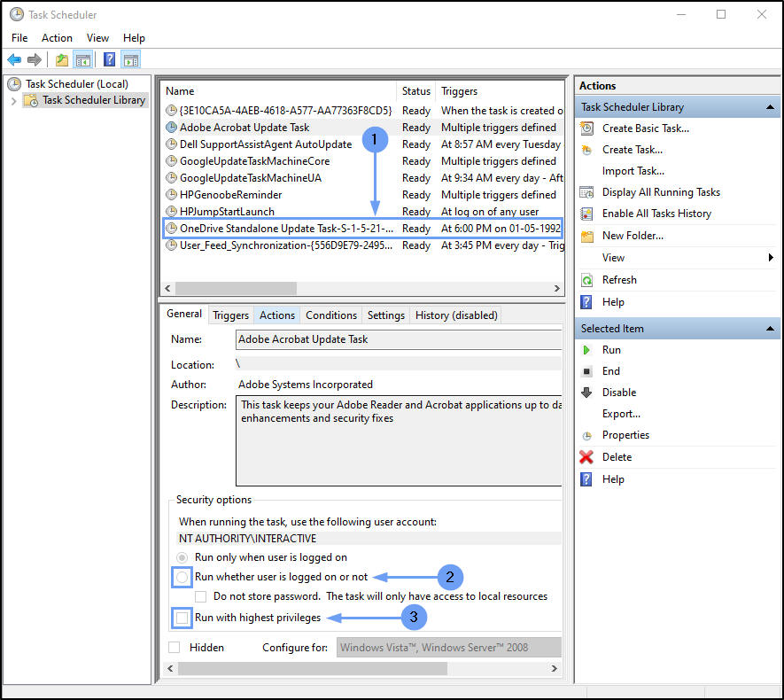784x700 pixels.
Task: Click Task Scheduler (Local) clock icon in tree
Action: [14, 84]
